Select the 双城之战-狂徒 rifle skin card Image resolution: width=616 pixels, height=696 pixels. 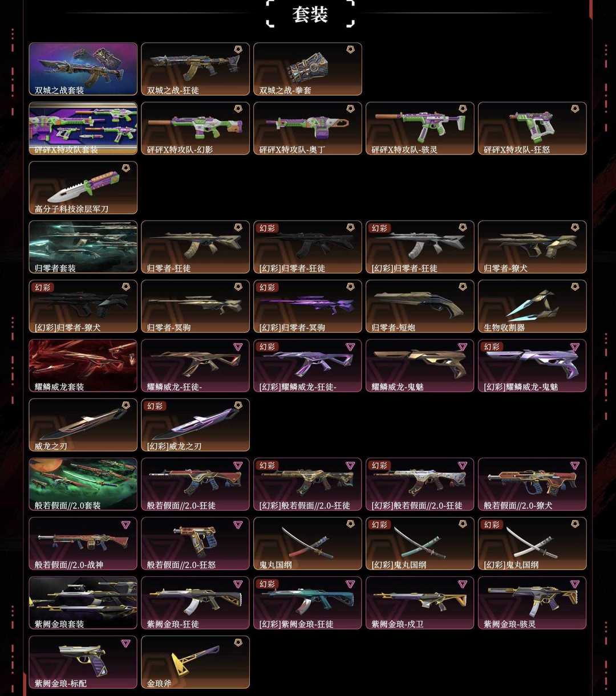(x=195, y=69)
